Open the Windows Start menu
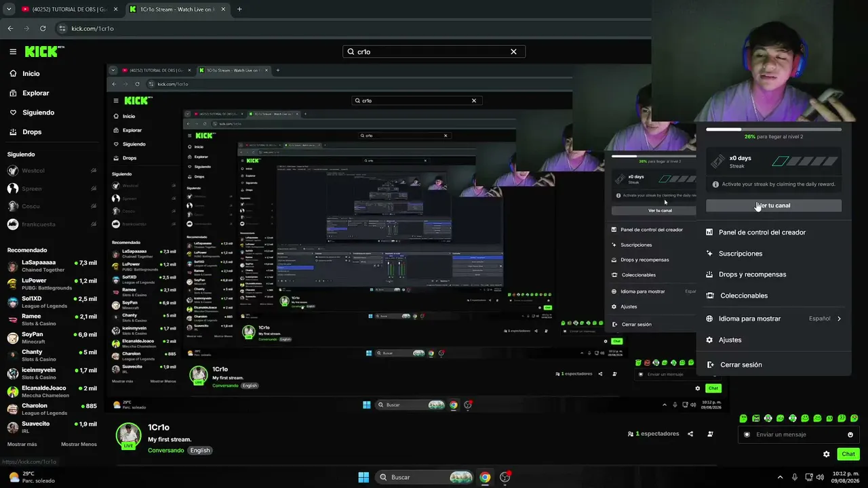Screen dimensions: 868x488 tap(363, 477)
